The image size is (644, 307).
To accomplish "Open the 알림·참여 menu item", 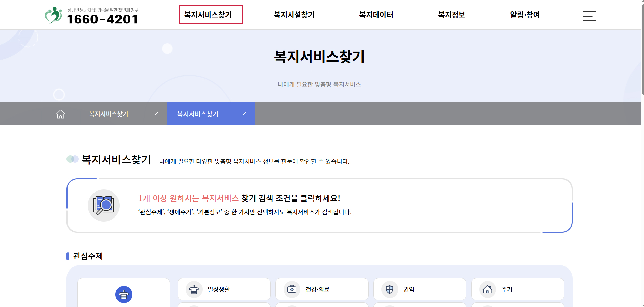I will pyautogui.click(x=525, y=15).
